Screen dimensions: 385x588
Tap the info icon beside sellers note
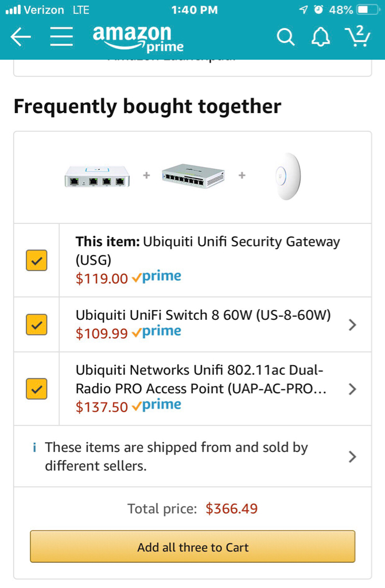(x=34, y=448)
